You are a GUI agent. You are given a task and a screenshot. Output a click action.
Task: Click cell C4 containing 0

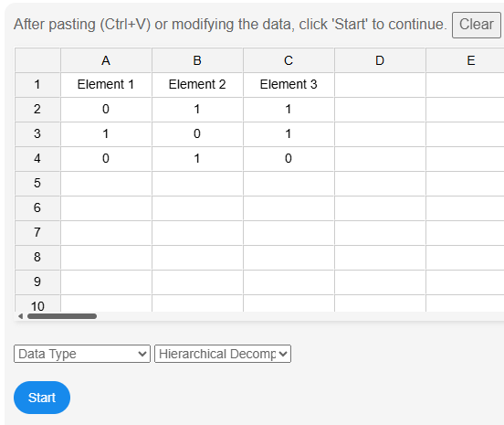(x=289, y=159)
